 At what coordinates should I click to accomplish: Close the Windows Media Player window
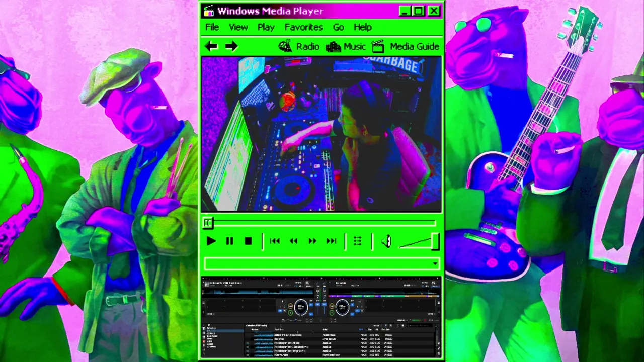coord(434,11)
